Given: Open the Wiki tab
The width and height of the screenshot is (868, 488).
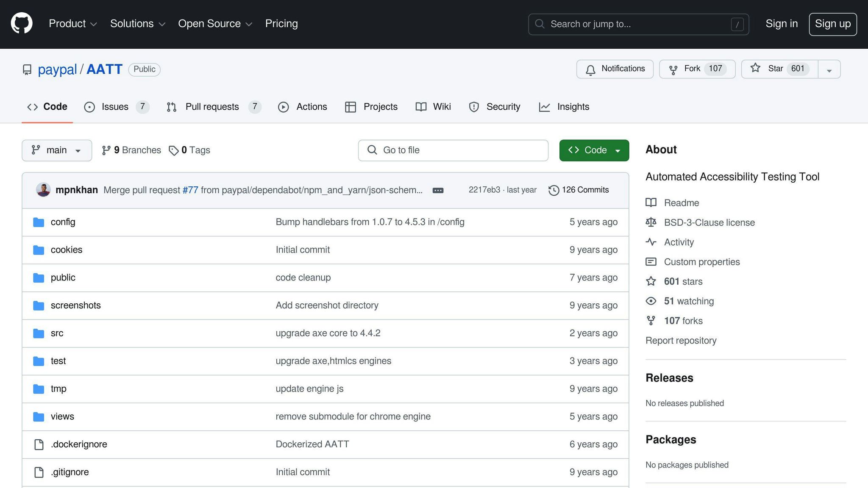Looking at the screenshot, I should pyautogui.click(x=433, y=107).
